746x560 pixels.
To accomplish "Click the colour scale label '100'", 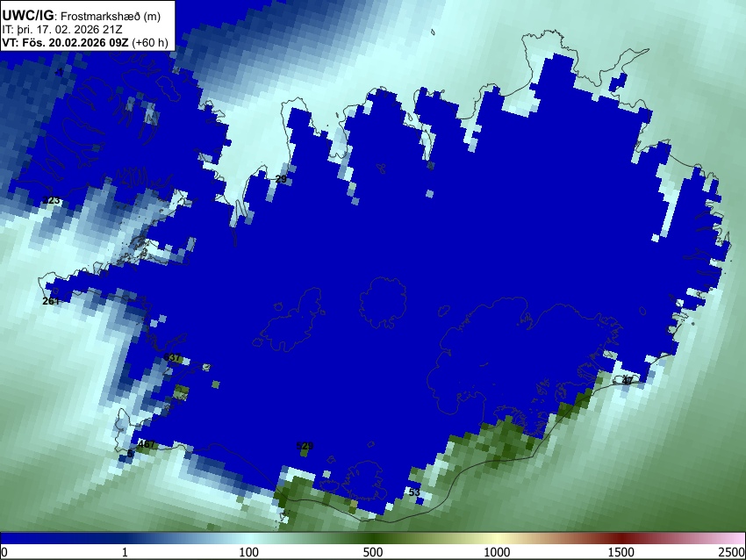I will pyautogui.click(x=249, y=552).
